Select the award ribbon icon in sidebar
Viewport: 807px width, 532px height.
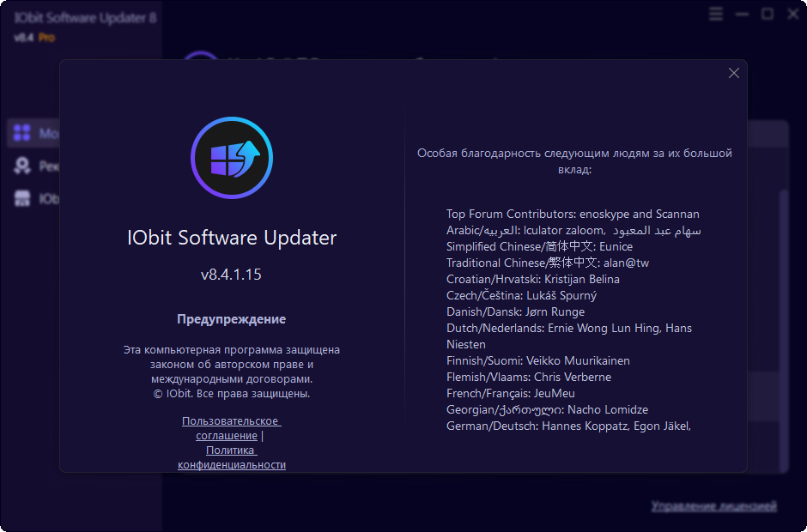22,166
